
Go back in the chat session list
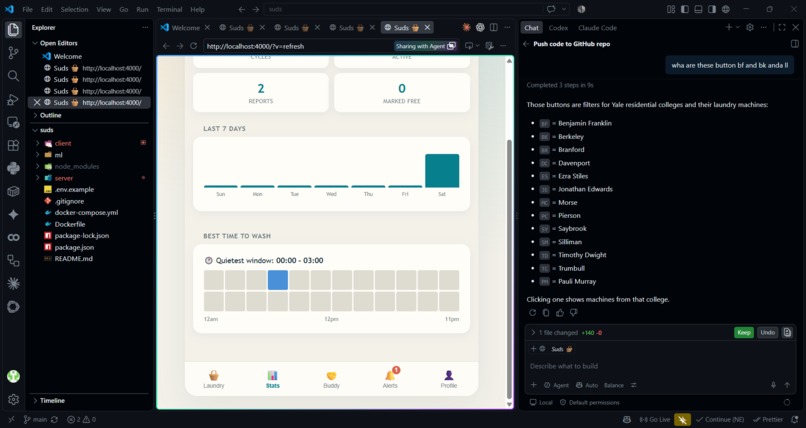(x=526, y=44)
